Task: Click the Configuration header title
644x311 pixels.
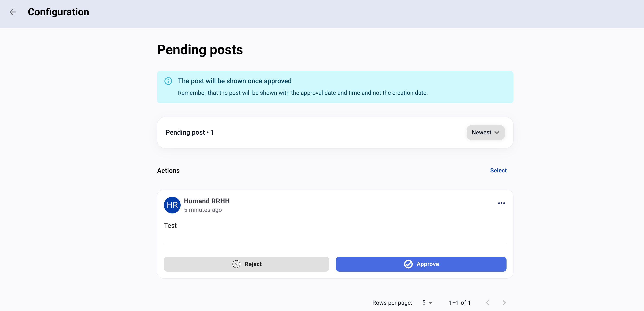Action: tap(58, 12)
